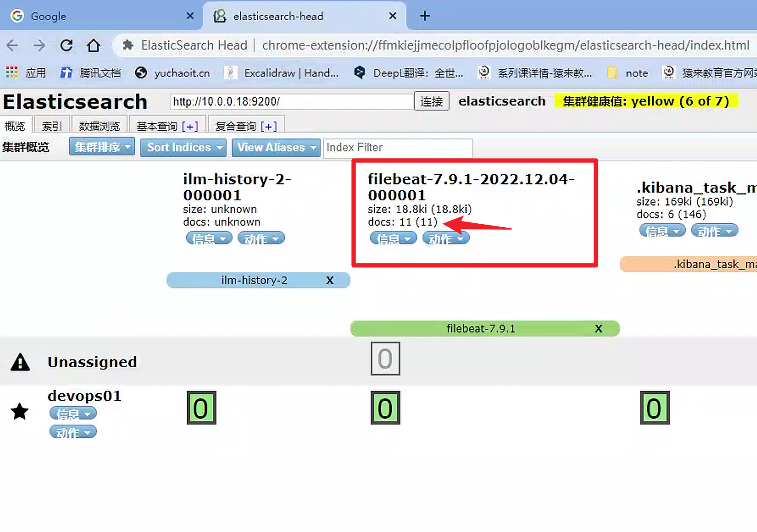Open the apps grid bookmark icon
The image size is (757, 532).
click(11, 73)
